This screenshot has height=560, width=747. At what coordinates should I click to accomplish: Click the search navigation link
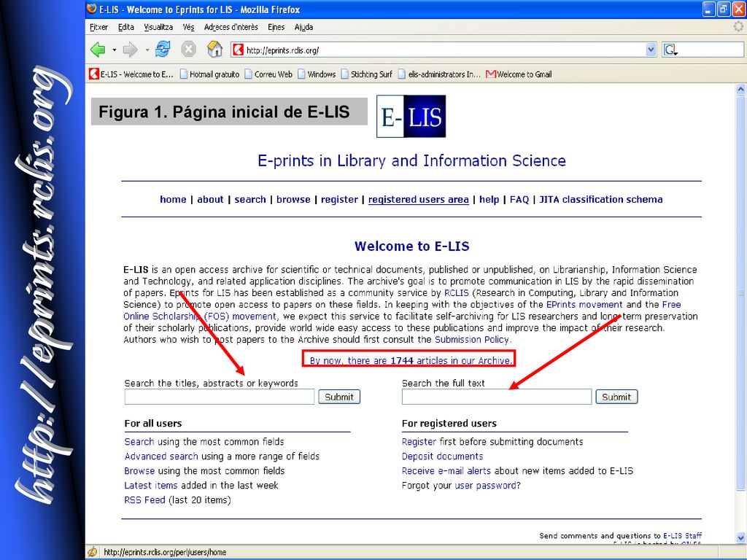coord(250,200)
